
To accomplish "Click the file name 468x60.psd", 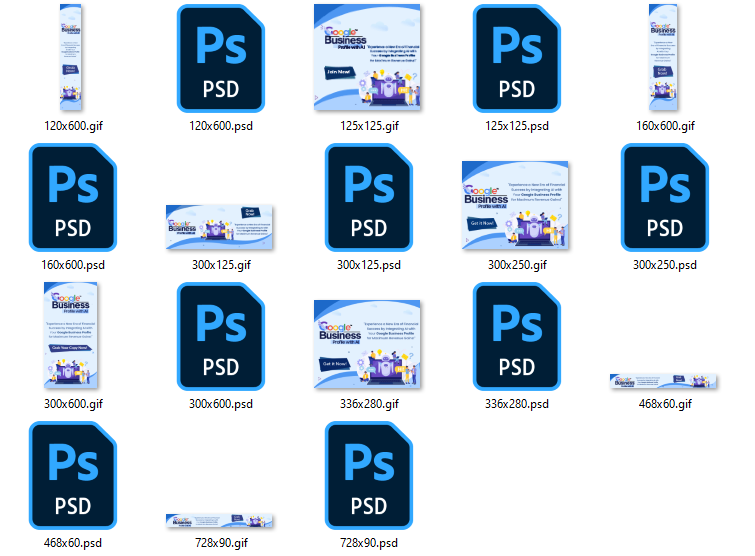I will (73, 543).
